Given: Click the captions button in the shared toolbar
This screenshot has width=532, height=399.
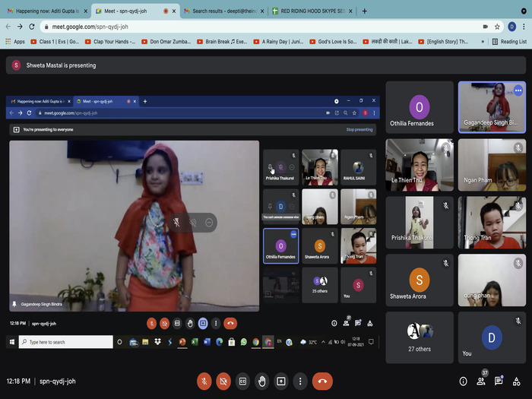Looking at the screenshot, I should pyautogui.click(x=177, y=323).
